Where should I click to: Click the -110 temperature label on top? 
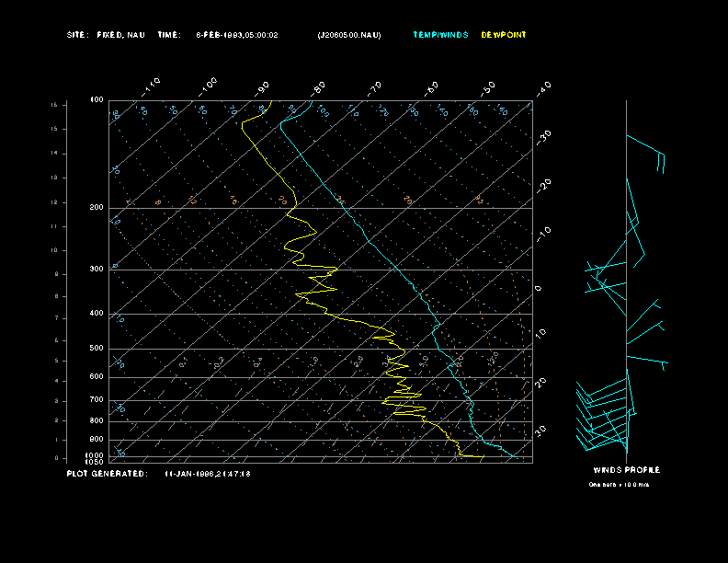151,87
